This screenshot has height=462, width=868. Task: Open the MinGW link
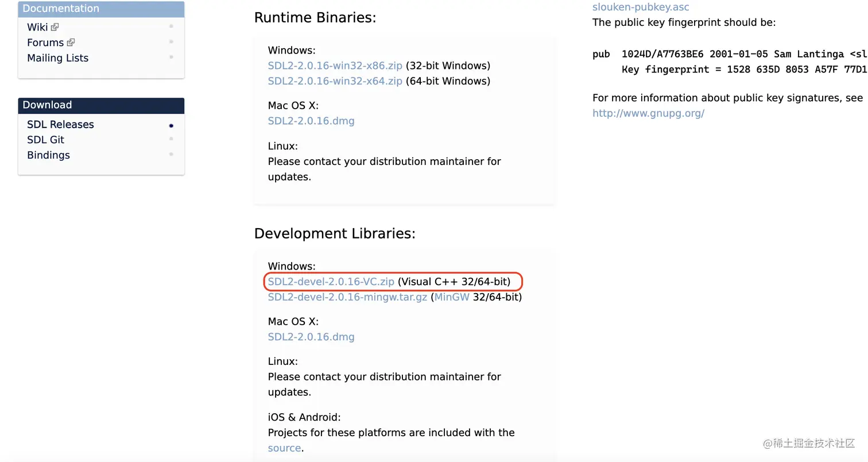point(452,297)
